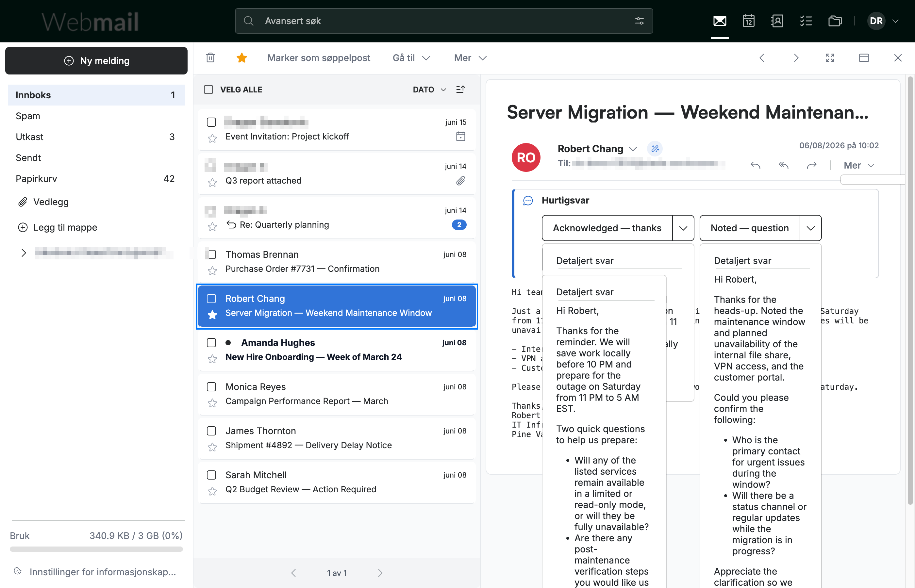Star the Purchase Order #7731 email
This screenshot has height=588, width=915.
click(212, 271)
